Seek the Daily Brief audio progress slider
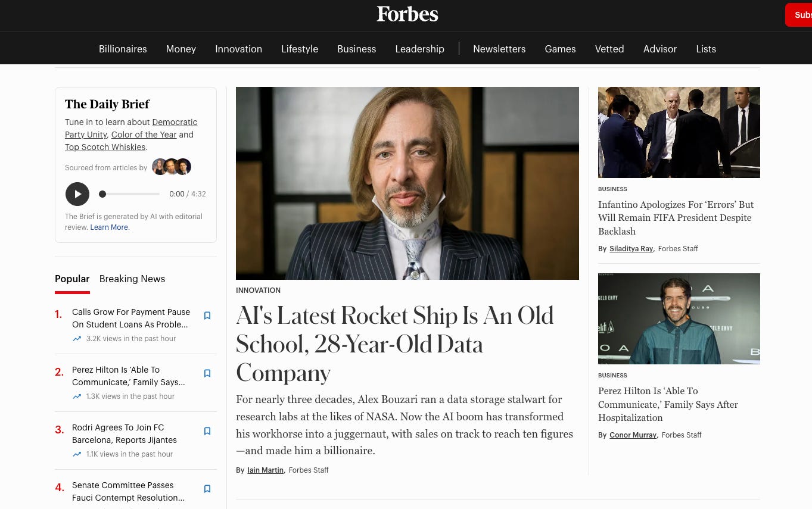Screen dimensions: 812x509 [x=129, y=194]
